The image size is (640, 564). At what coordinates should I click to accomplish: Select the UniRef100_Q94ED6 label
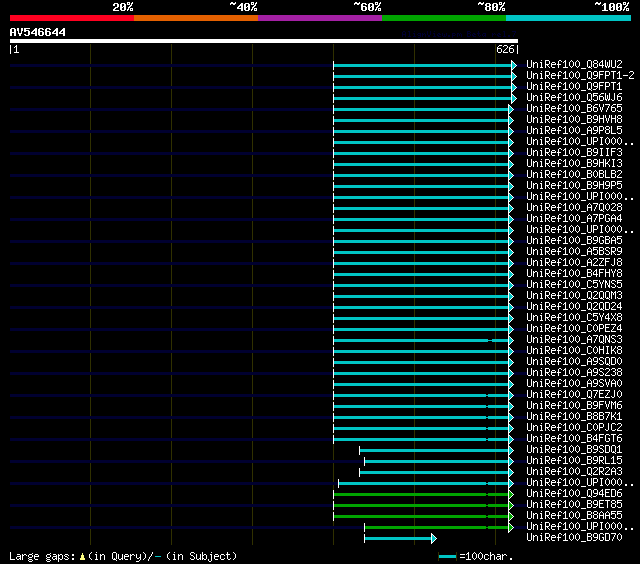click(x=574, y=494)
